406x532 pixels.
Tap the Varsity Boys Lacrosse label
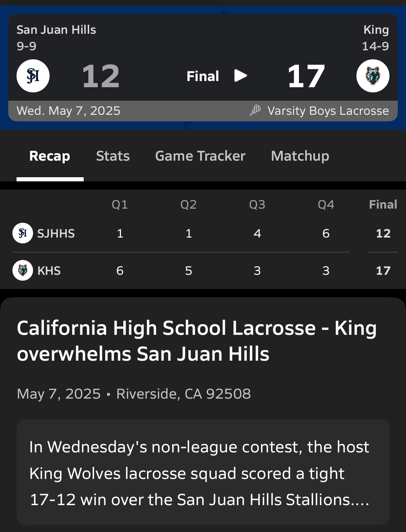(328, 111)
